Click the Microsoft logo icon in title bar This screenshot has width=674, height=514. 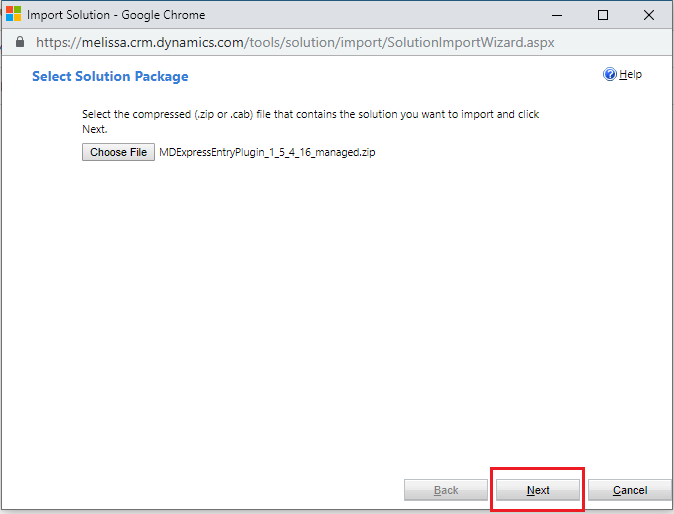coord(13,15)
